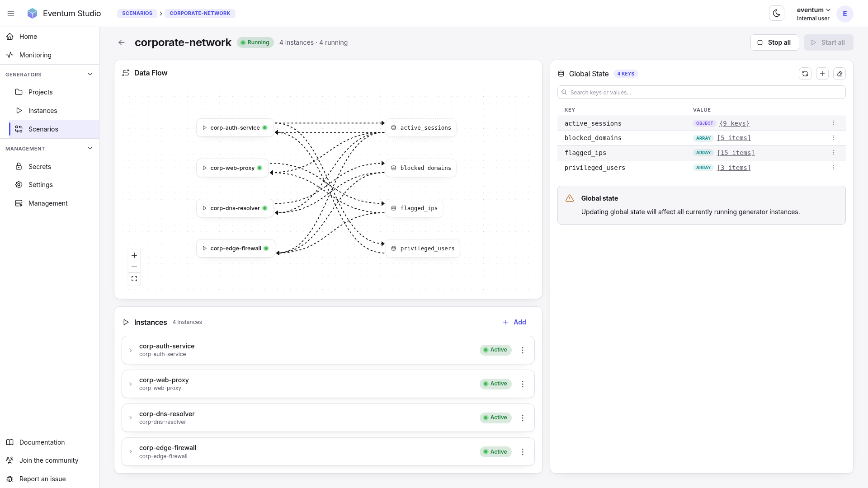
Task: Add a new global state key
Action: point(822,74)
